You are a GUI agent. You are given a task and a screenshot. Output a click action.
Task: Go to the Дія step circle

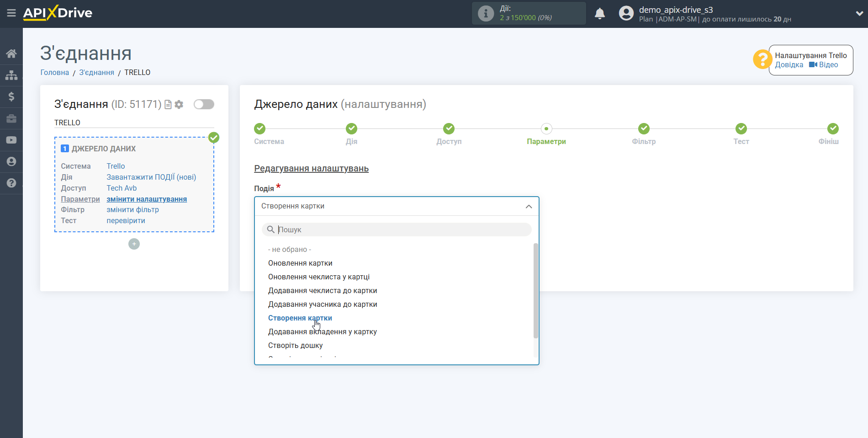point(351,128)
